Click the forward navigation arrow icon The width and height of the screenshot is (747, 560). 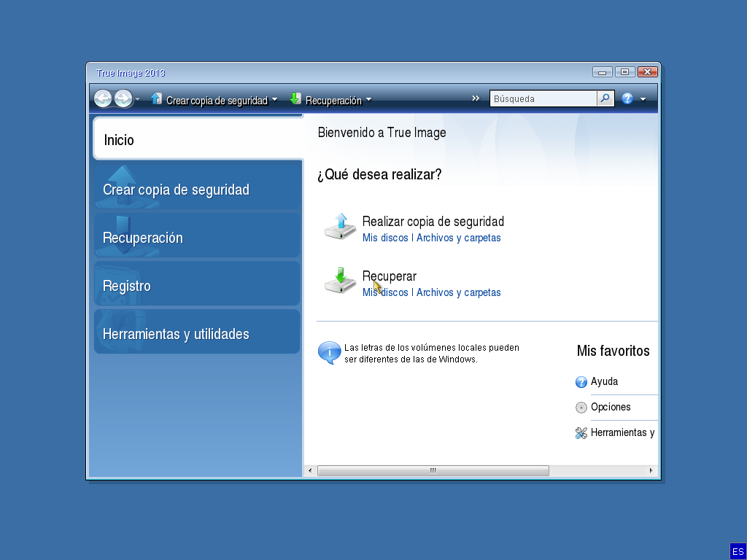(123, 98)
